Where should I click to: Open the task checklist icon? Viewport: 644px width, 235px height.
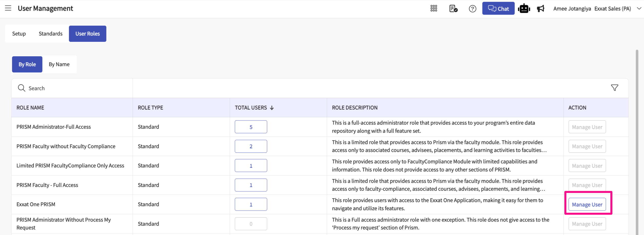[x=453, y=9]
